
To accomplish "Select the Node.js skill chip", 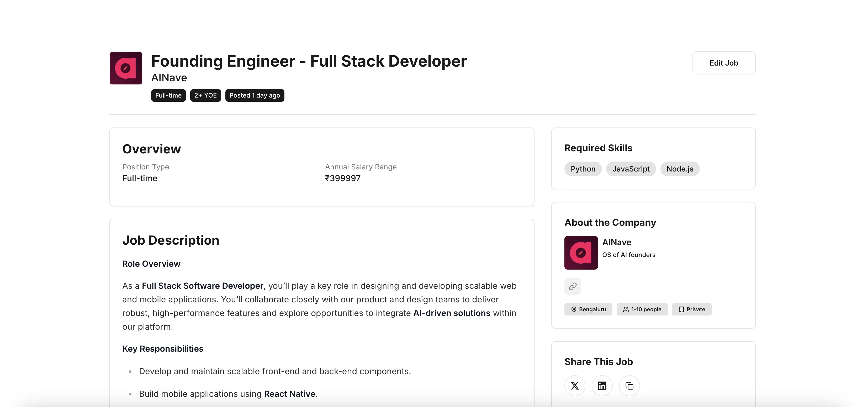I will coord(680,169).
